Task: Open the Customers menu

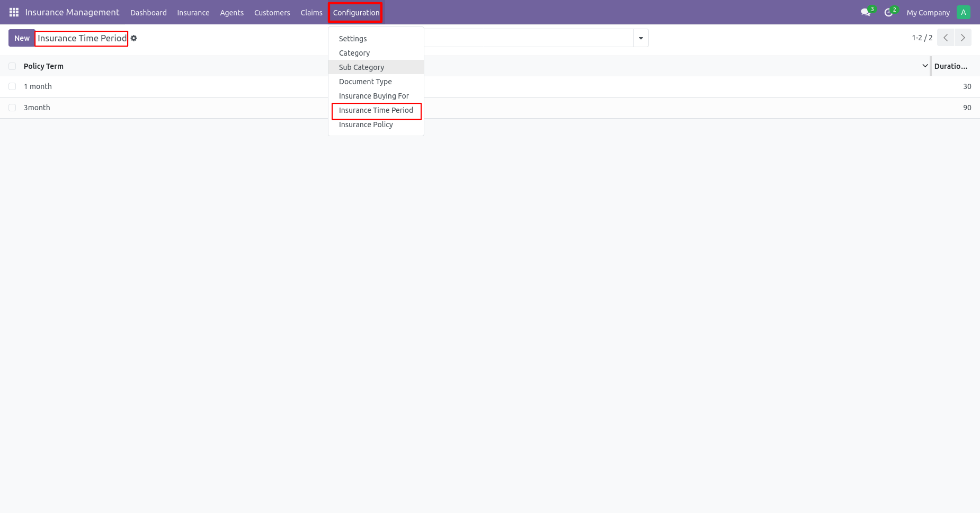Action: point(272,13)
